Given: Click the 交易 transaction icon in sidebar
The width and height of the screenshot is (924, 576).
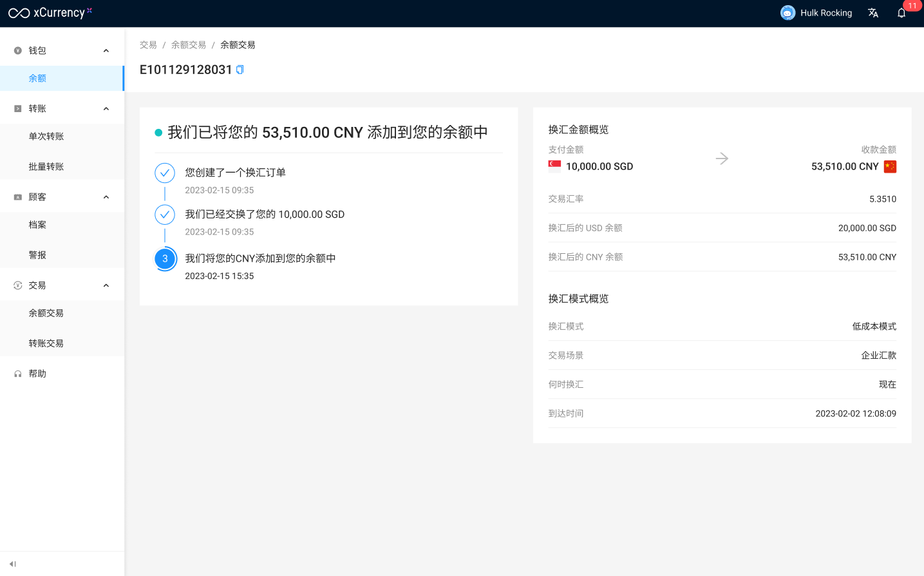Looking at the screenshot, I should (18, 285).
